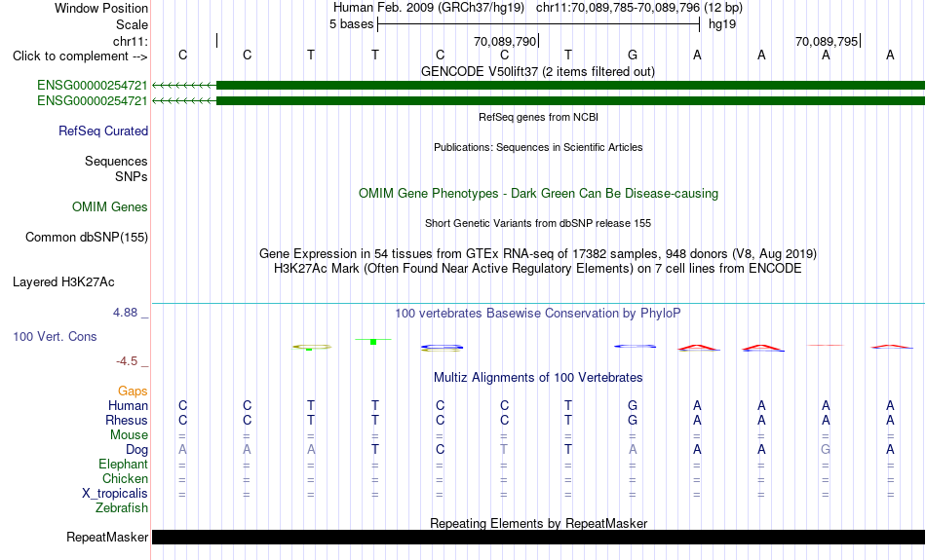The height and width of the screenshot is (560, 926).
Task: Click 'Repeating Elements by RepeatMasker' title
Action: coord(538,523)
